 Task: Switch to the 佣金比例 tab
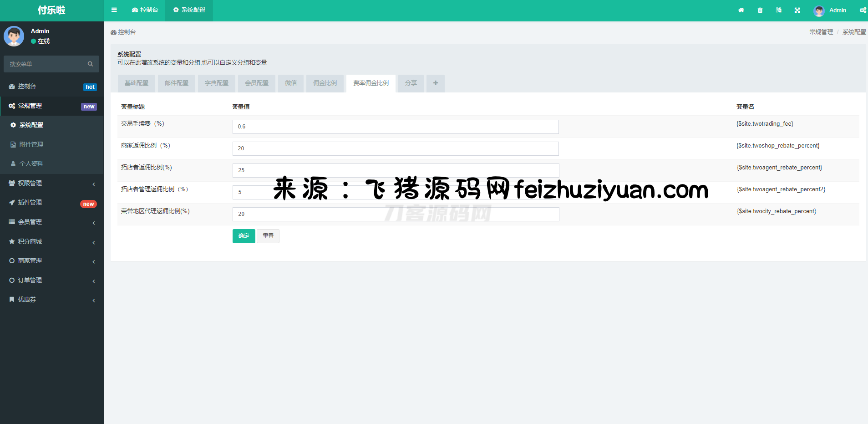point(325,83)
